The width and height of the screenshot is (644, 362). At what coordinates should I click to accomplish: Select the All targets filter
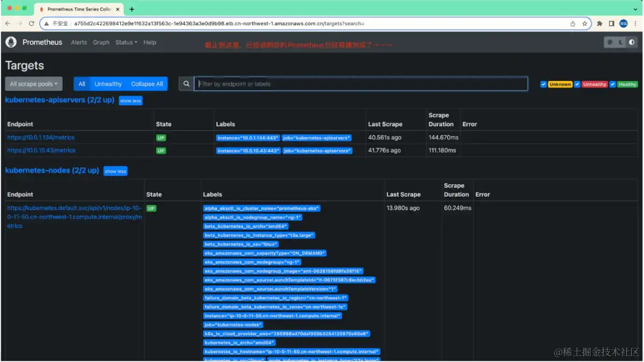(x=82, y=84)
